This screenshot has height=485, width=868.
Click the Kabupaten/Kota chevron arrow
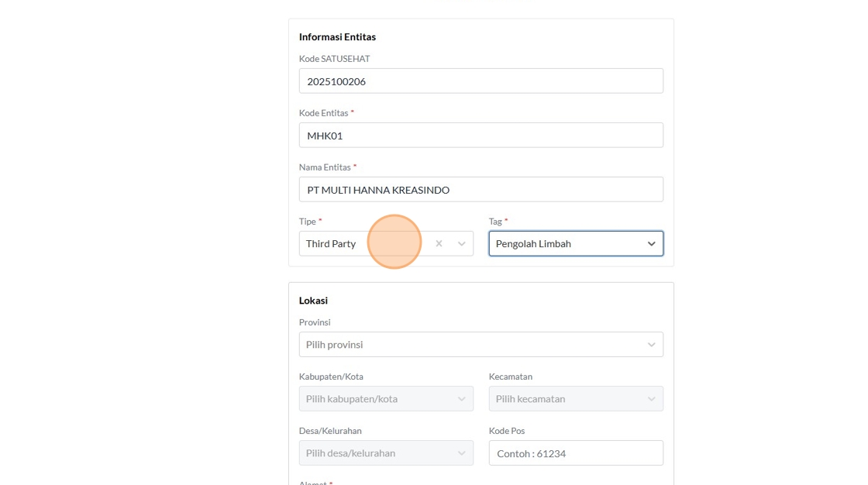coord(461,399)
